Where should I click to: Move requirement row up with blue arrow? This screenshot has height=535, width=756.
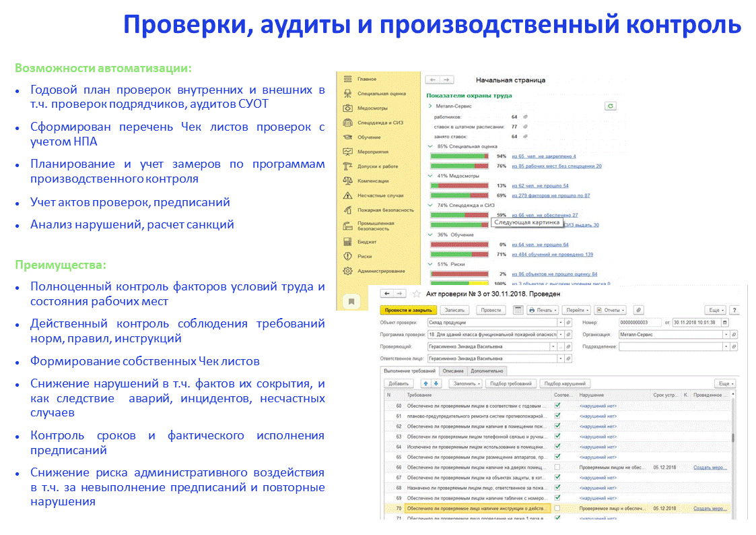425,383
